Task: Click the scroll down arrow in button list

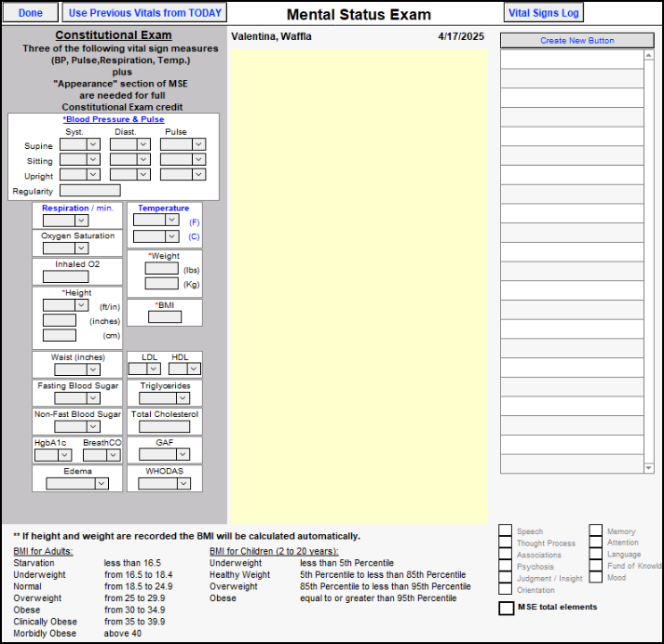Action: click(649, 468)
